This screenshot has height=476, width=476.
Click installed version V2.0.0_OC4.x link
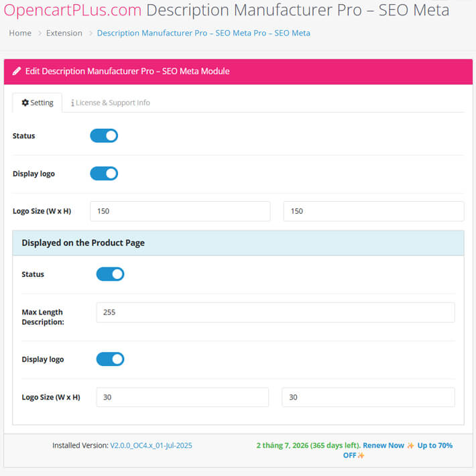click(151, 445)
